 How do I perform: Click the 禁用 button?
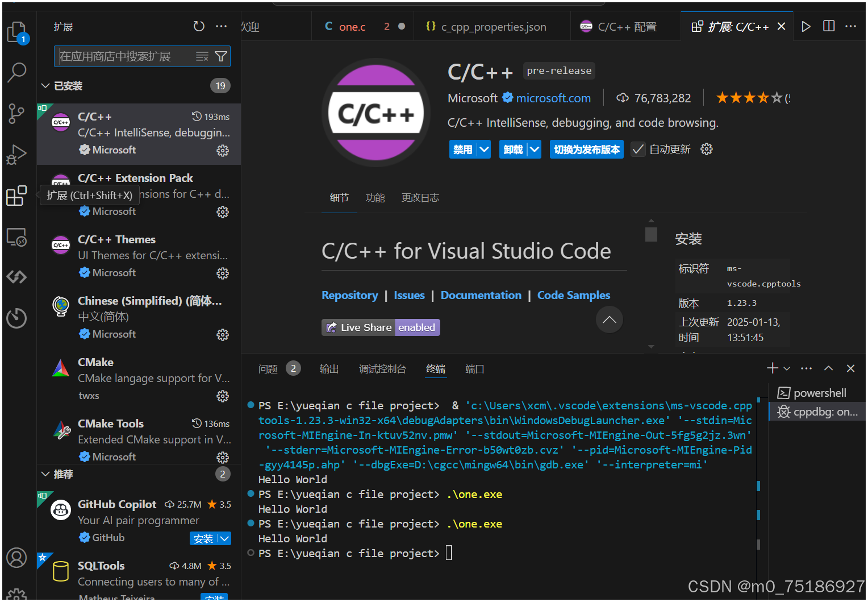[x=463, y=150]
